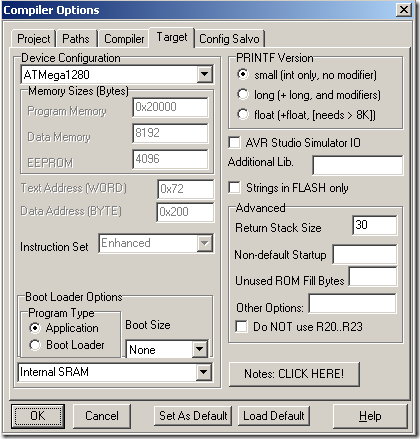Image resolution: width=420 pixels, height=439 pixels.
Task: Click the Non-default Startup field
Action: point(365,255)
